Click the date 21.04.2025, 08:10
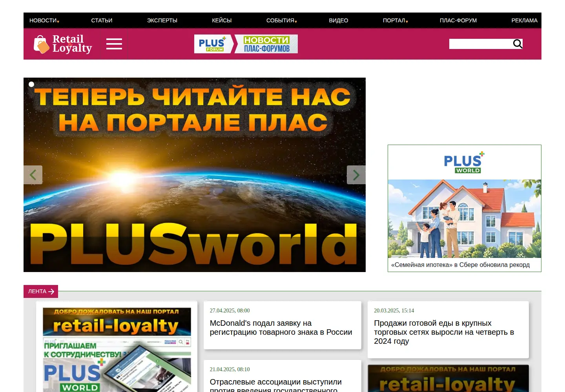The image size is (565, 392). [230, 369]
